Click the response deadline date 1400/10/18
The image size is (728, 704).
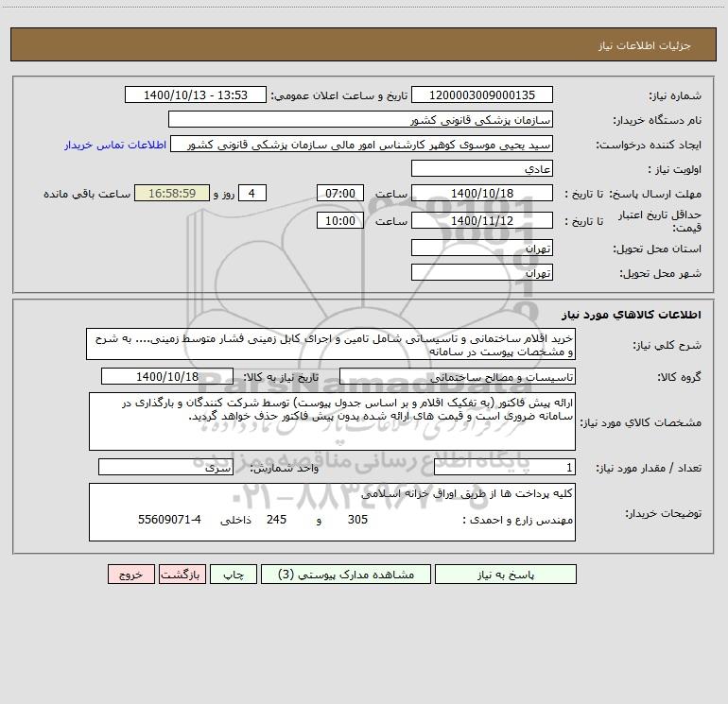[482, 193]
